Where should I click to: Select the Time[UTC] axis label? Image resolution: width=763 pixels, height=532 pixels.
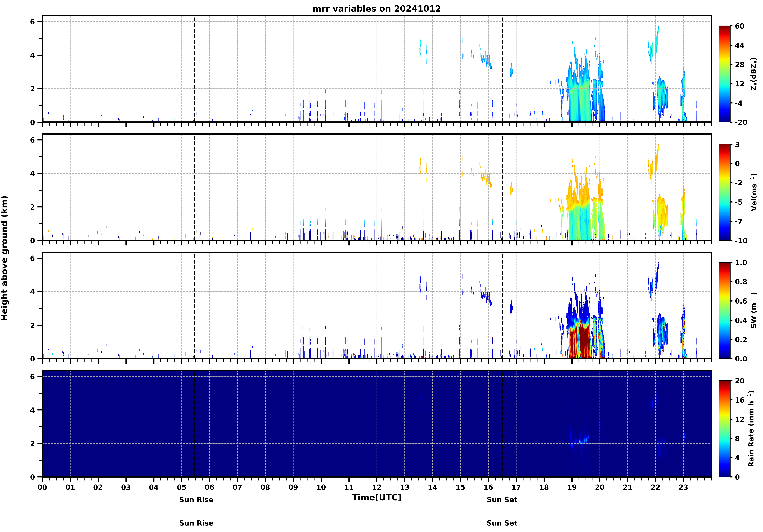377,497
